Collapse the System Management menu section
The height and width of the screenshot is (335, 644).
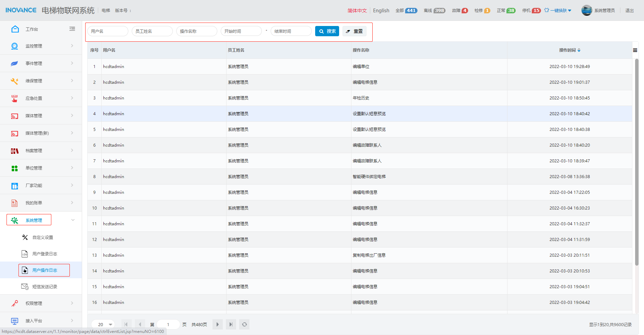point(73,220)
